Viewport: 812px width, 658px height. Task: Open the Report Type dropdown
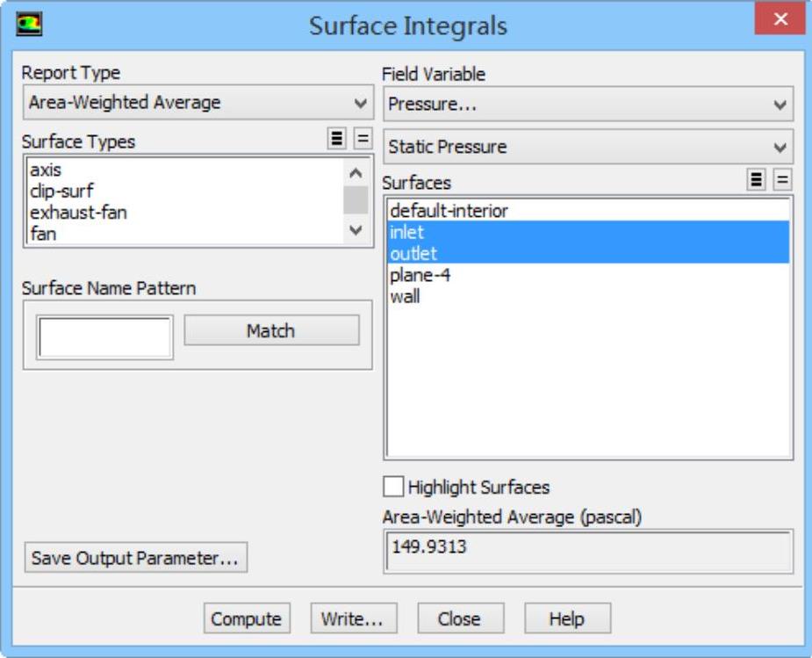(198, 103)
